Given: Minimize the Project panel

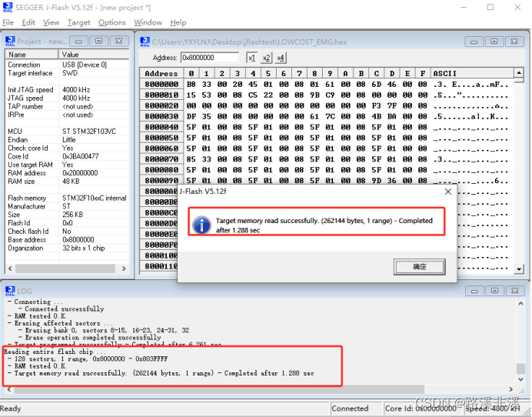Looking at the screenshot, I should click(78, 41).
